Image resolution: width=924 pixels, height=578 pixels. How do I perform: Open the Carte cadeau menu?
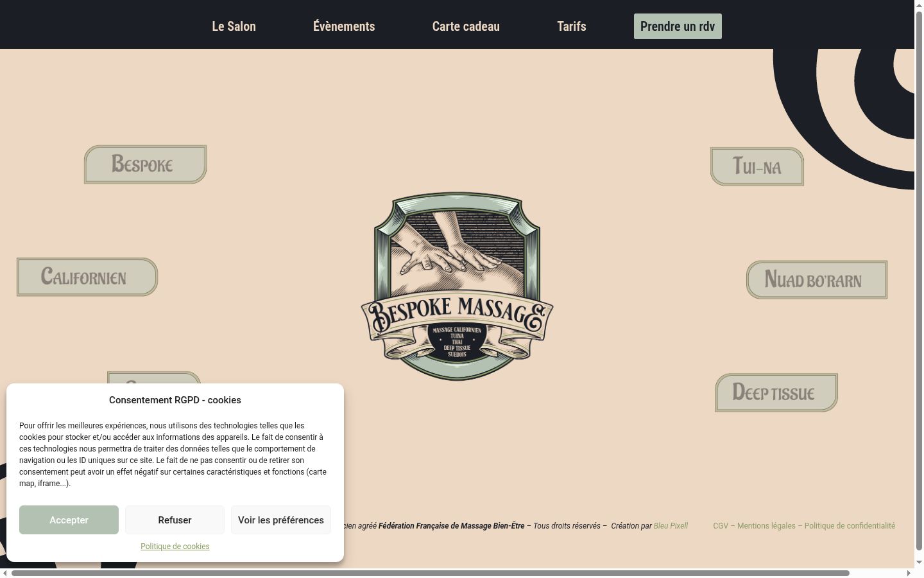pyautogui.click(x=466, y=26)
